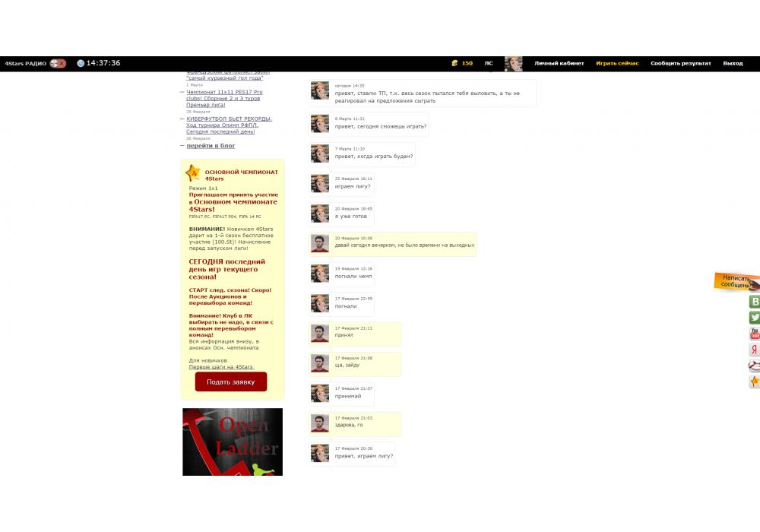Click the Open Ladder banner image

pyautogui.click(x=233, y=442)
